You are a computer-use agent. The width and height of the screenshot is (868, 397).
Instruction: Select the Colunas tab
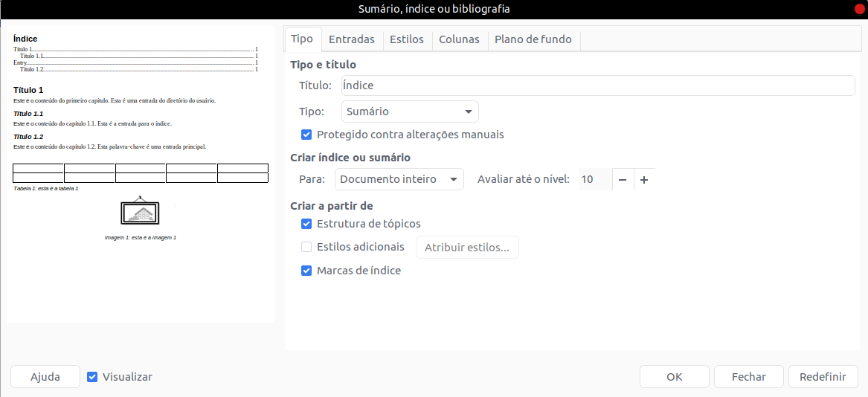click(x=459, y=39)
